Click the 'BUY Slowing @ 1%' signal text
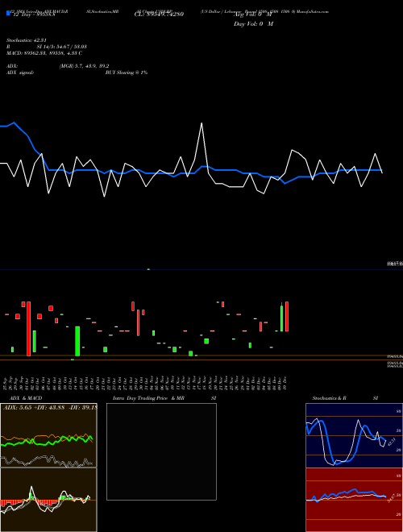Image resolution: width=403 pixels, height=532 pixels. (x=127, y=73)
